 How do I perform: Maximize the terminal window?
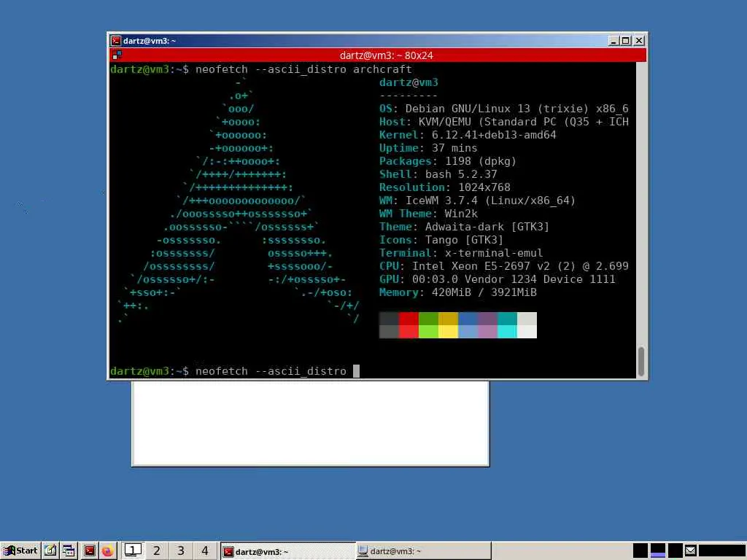[626, 41]
